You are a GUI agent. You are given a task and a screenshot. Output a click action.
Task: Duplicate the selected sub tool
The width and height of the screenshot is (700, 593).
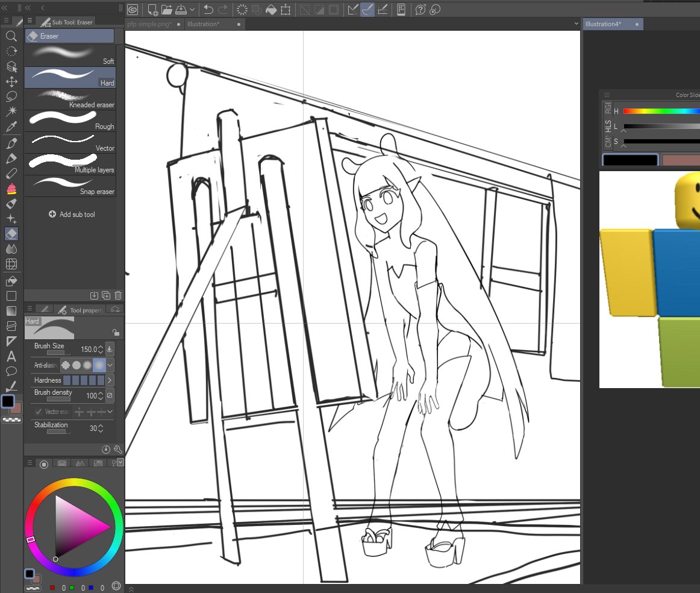[106, 295]
